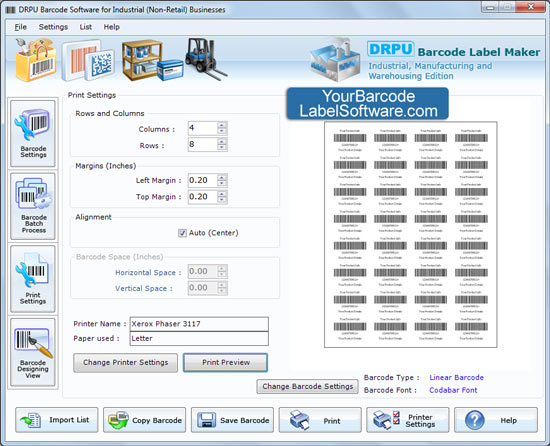The width and height of the screenshot is (550, 446).
Task: Open the Settings menu
Action: (x=53, y=27)
